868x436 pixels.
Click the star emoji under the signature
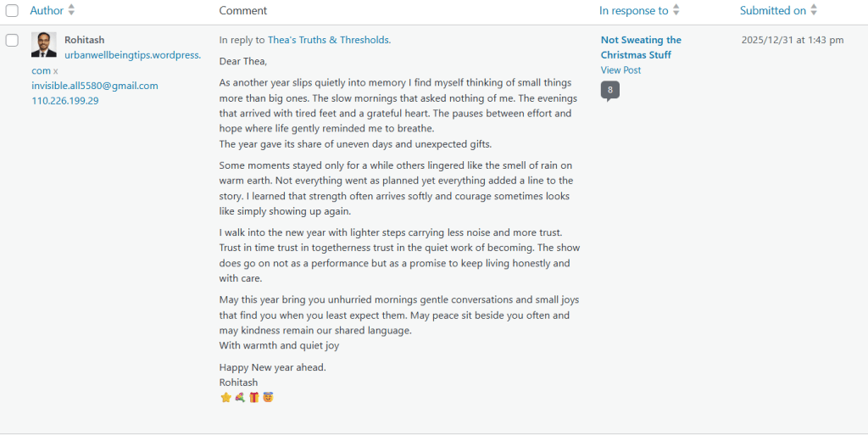click(225, 397)
